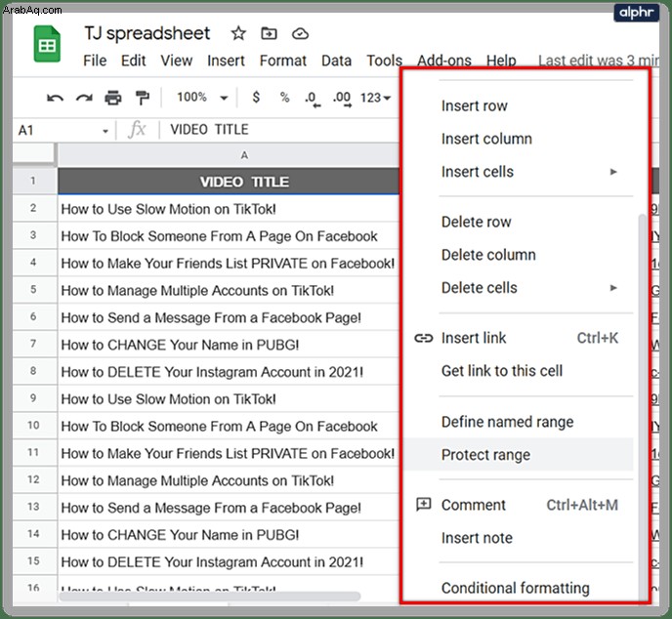Click the Insert link chain icon
Screen dimensions: 672x619
pyautogui.click(x=424, y=339)
